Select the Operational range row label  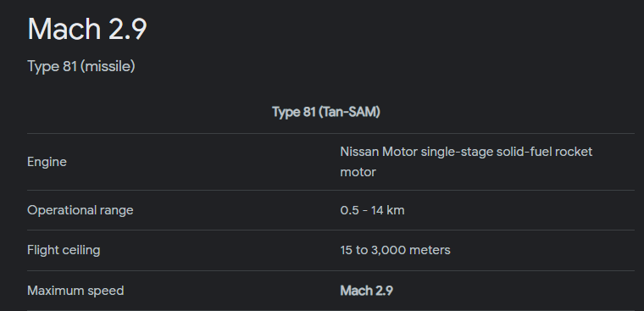click(80, 210)
